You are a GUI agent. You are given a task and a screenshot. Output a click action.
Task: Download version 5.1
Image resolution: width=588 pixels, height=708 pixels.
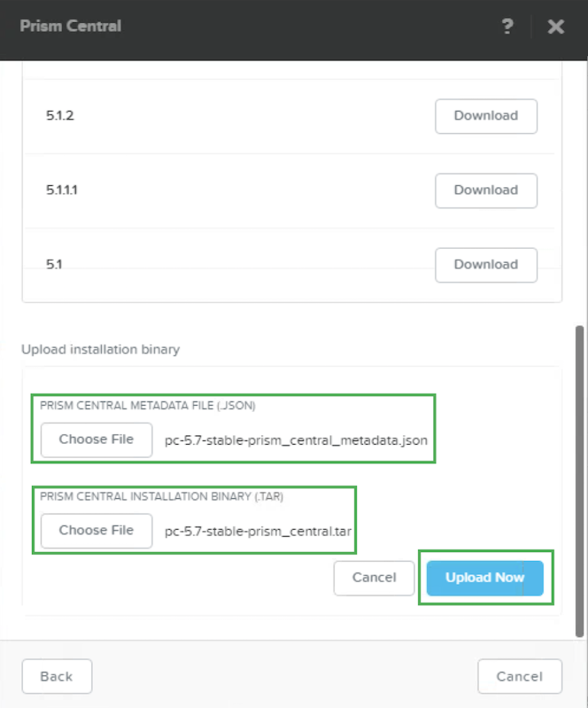click(x=485, y=264)
